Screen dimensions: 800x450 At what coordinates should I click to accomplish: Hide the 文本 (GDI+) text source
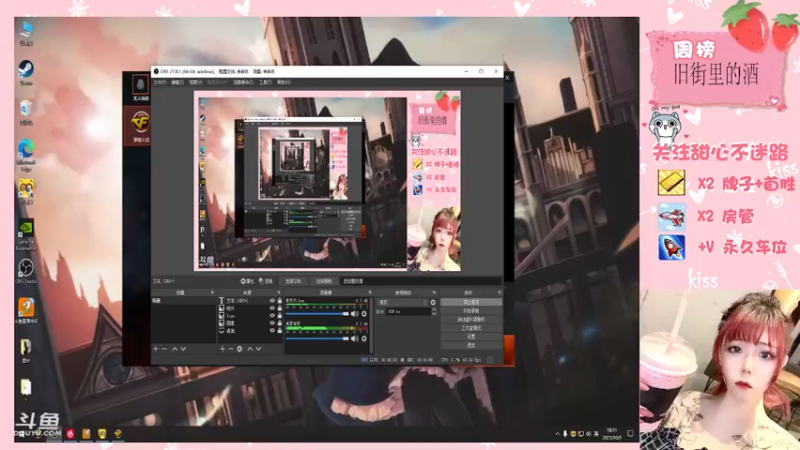(x=272, y=301)
